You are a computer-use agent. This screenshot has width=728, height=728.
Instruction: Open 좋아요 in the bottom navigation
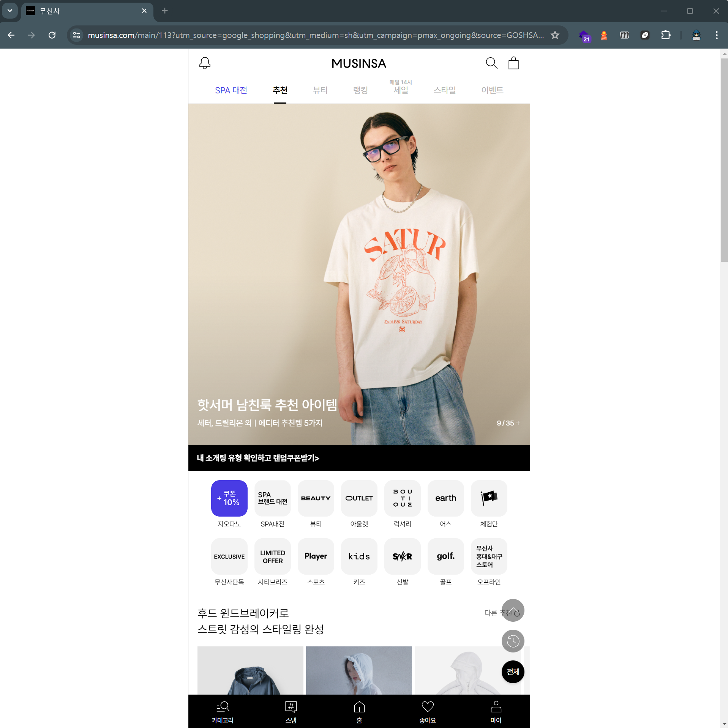click(x=428, y=712)
